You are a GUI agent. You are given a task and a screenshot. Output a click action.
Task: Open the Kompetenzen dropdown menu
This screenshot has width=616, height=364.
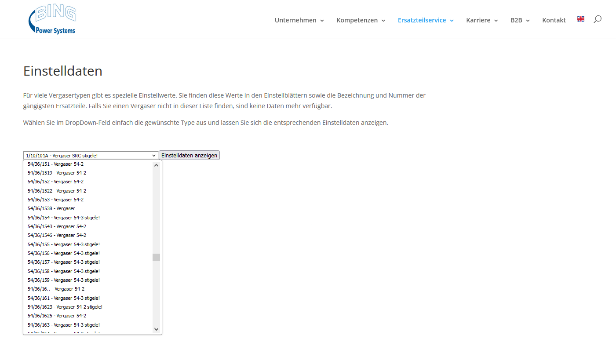(x=361, y=20)
